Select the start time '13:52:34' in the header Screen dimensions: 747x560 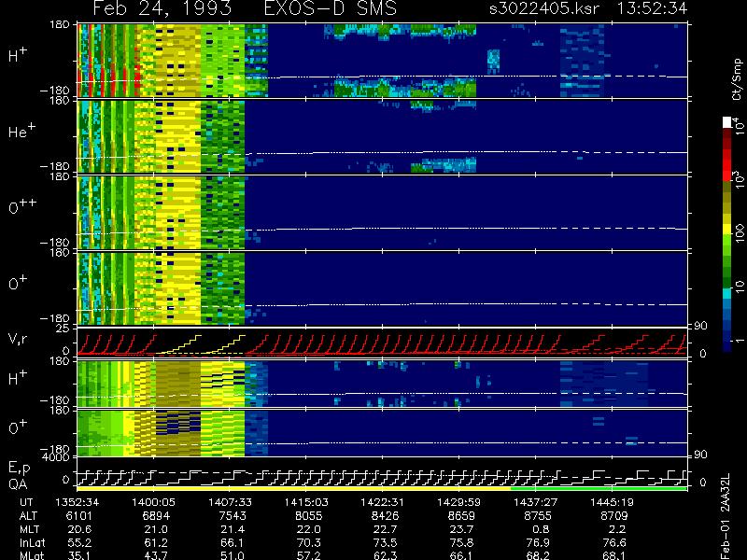652,8
